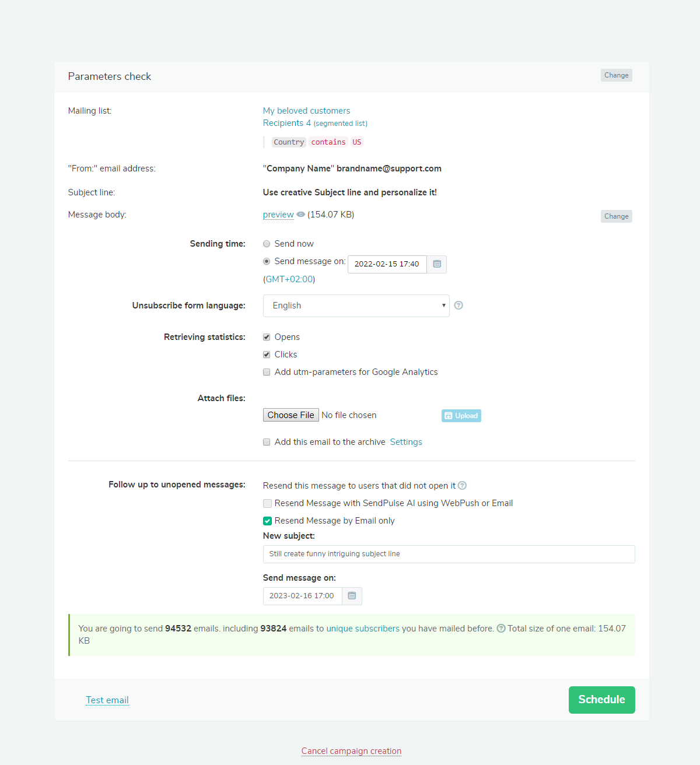The height and width of the screenshot is (765, 700).
Task: Click the GMT+02:00 timezone link
Action: 289,279
